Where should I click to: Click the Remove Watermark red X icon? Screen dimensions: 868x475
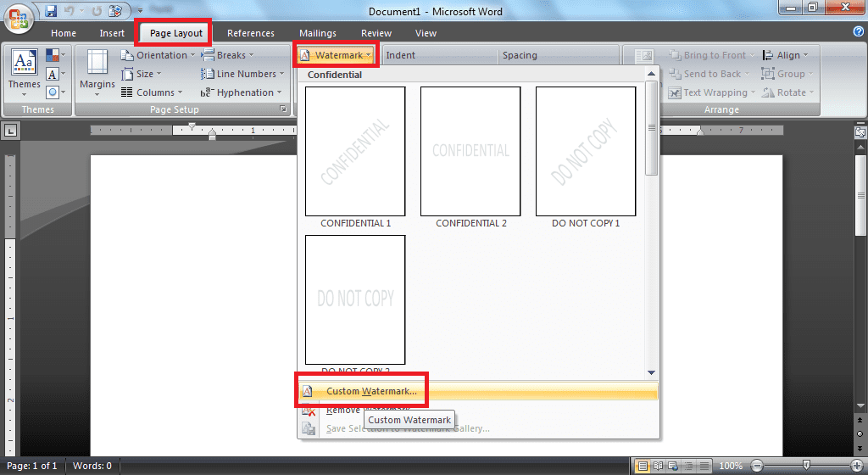click(309, 411)
